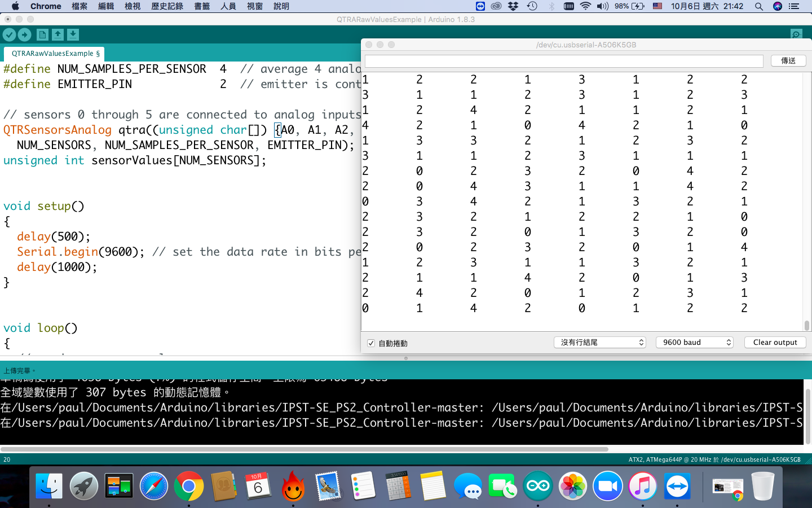The height and width of the screenshot is (508, 812).
Task: Click the console horizontal scrollbar
Action: point(304,449)
